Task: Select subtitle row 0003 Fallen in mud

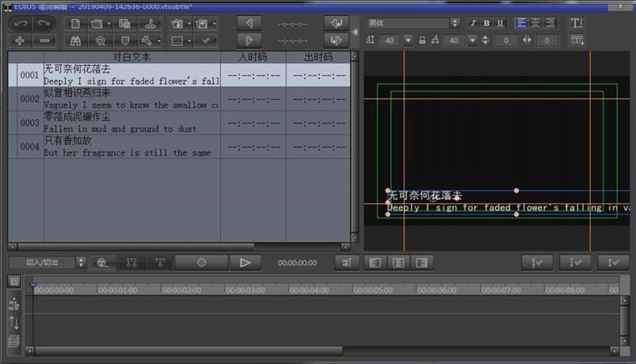Action: click(179, 122)
